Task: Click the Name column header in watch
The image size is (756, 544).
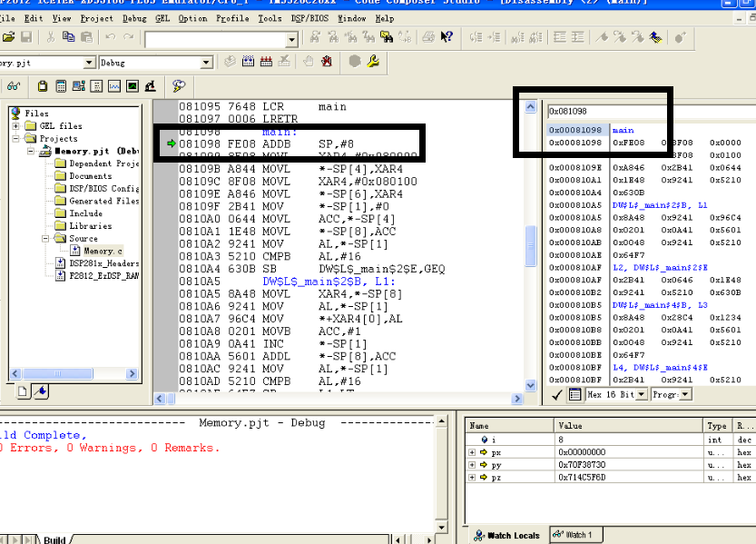Action: pos(510,426)
